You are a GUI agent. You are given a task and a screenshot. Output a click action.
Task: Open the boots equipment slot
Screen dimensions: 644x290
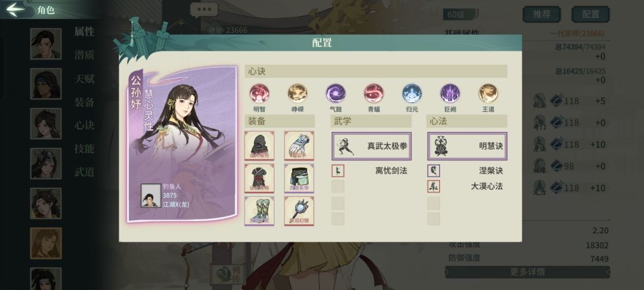[259, 211]
